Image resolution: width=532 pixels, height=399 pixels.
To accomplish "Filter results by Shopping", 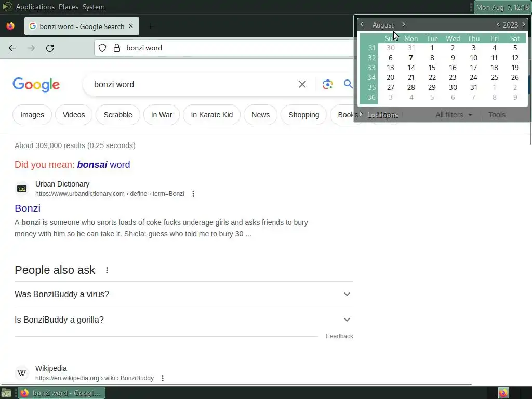I will click(x=303, y=115).
